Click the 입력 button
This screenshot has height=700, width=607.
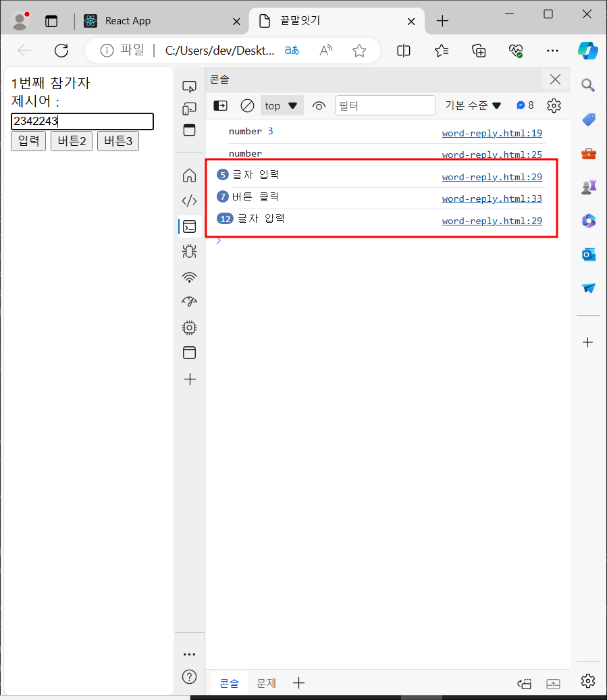coord(28,141)
